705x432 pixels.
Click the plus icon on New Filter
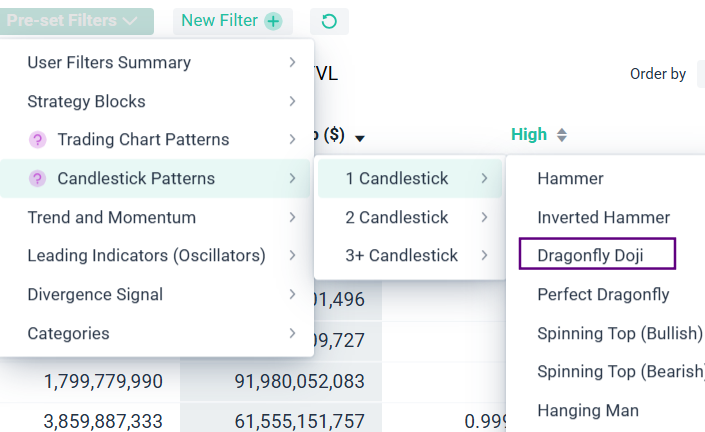click(x=273, y=21)
